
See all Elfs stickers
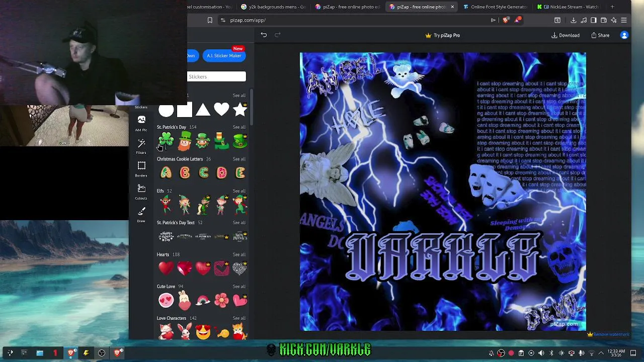(x=239, y=191)
